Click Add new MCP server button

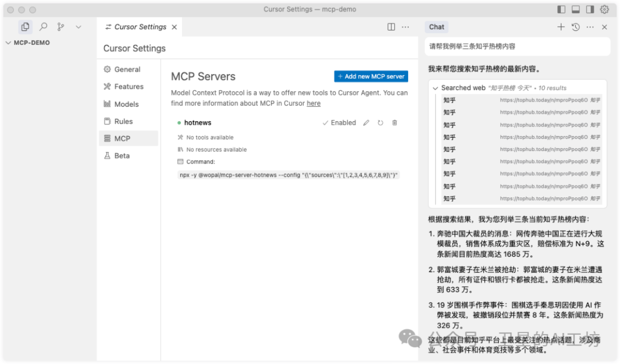(371, 76)
